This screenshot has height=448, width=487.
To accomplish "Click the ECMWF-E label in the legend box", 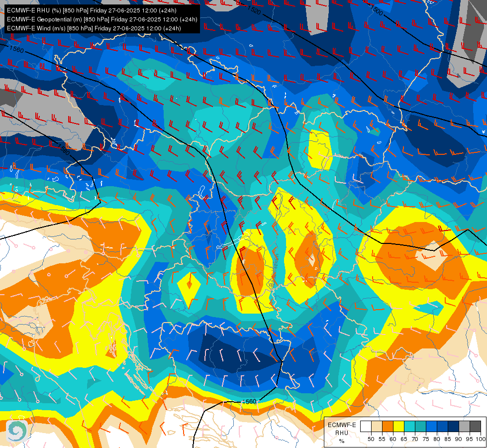I will (342, 425).
